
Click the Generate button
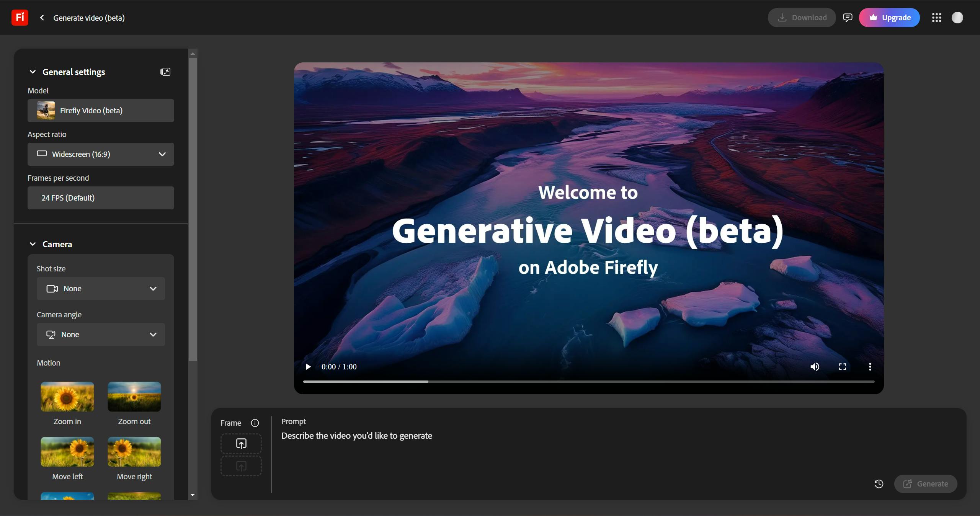coord(926,484)
